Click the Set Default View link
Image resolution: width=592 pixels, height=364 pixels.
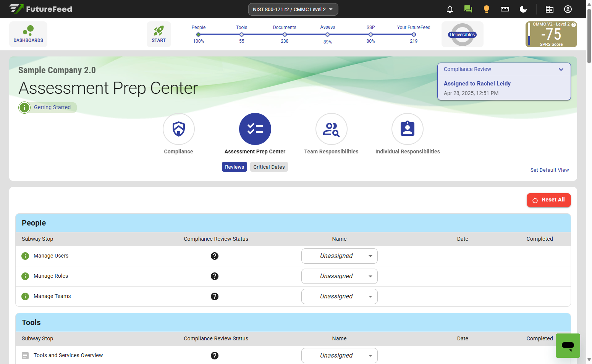[549, 170]
